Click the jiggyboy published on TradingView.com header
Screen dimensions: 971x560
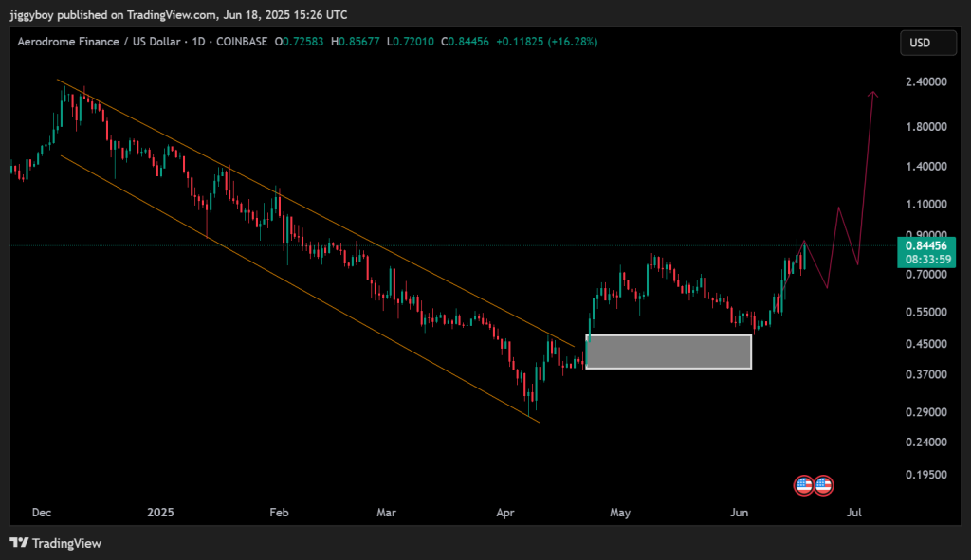click(178, 15)
